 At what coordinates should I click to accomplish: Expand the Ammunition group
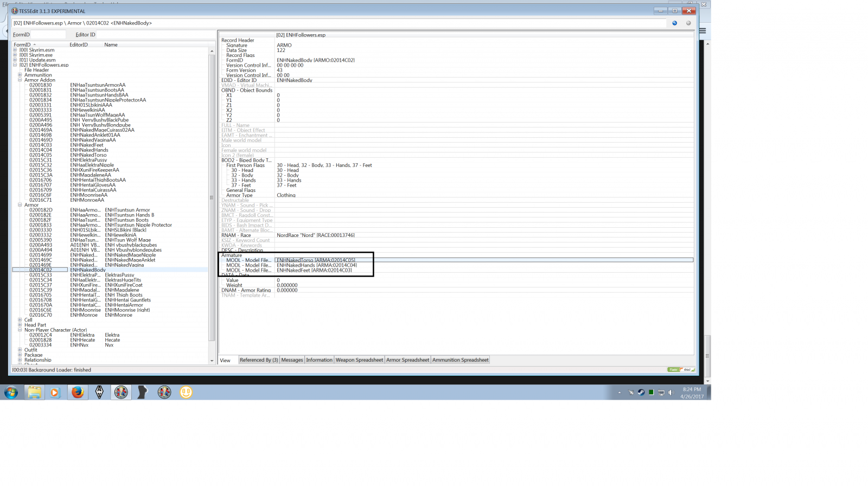coord(20,75)
